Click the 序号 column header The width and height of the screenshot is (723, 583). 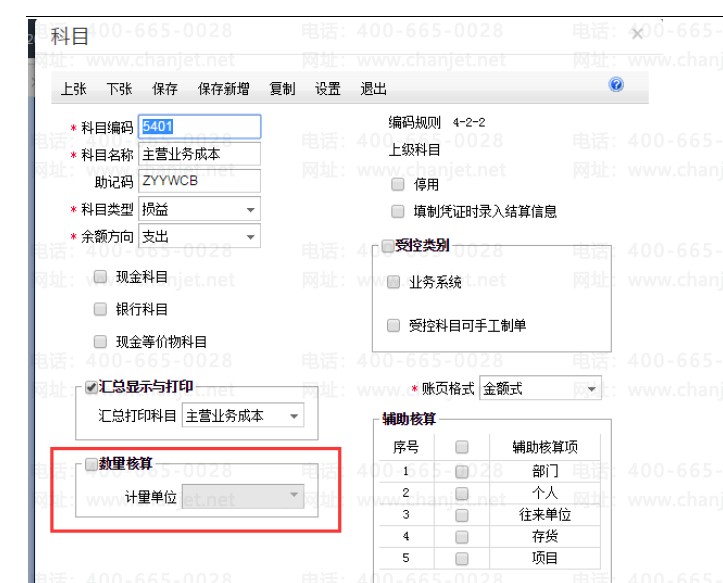(x=406, y=446)
